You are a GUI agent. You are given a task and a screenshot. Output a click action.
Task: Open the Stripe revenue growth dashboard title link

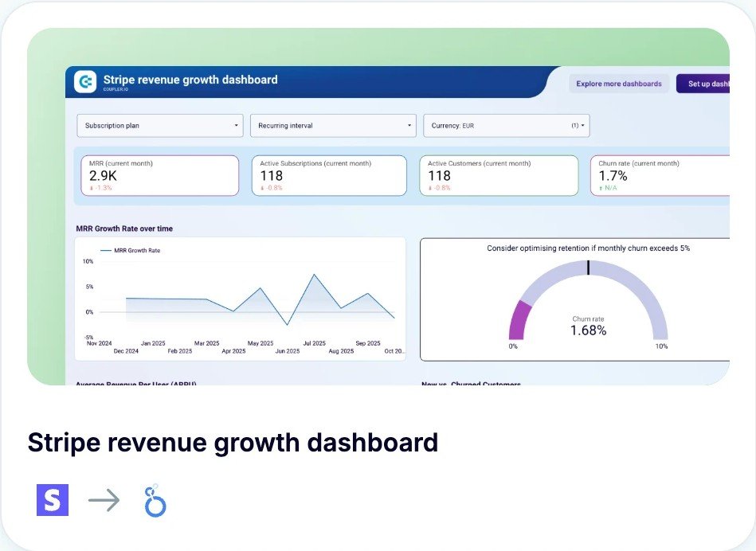point(233,443)
